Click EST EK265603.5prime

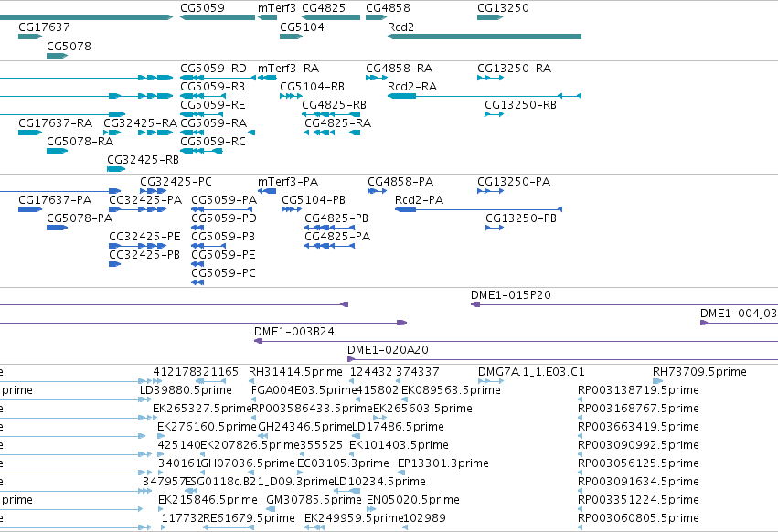pyautogui.click(x=422, y=409)
